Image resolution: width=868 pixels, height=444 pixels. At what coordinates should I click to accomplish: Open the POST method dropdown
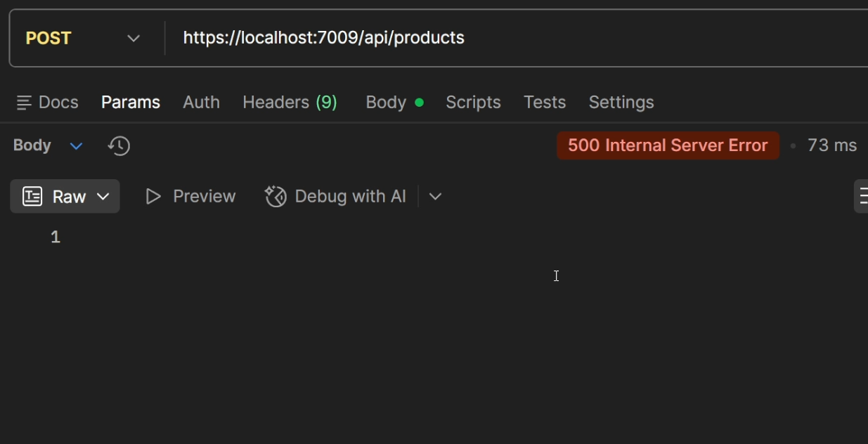pos(83,38)
